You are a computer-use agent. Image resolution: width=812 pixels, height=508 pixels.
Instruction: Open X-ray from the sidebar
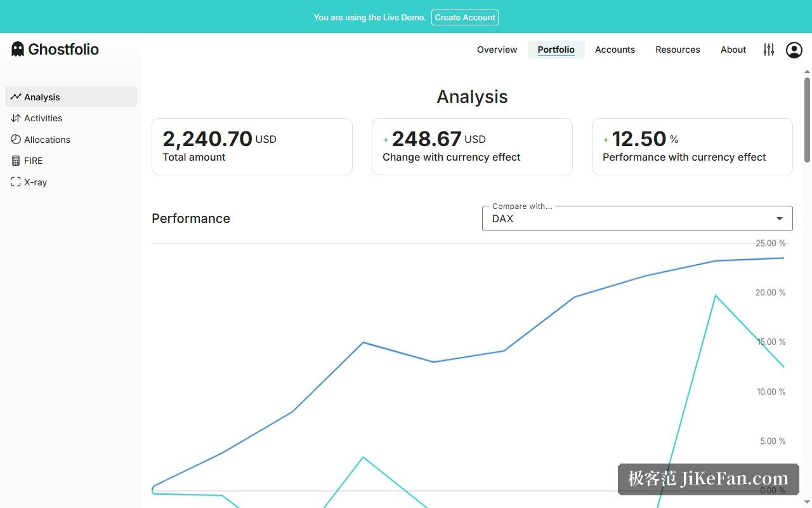click(x=71, y=182)
